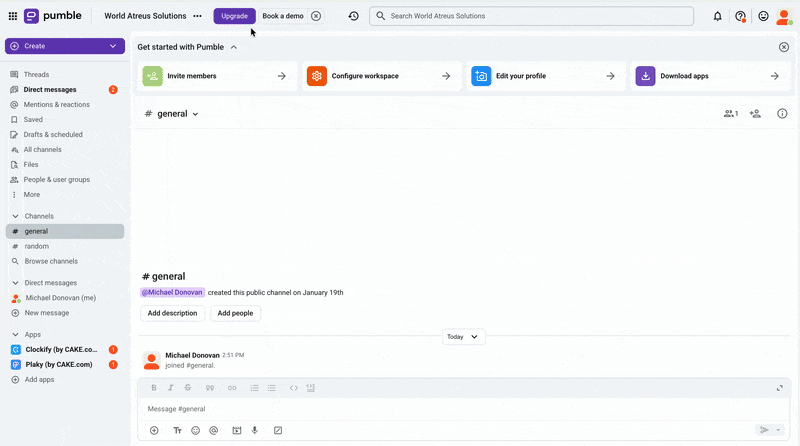The height and width of the screenshot is (446, 800).
Task: Click the Add description button
Action: tap(172, 313)
